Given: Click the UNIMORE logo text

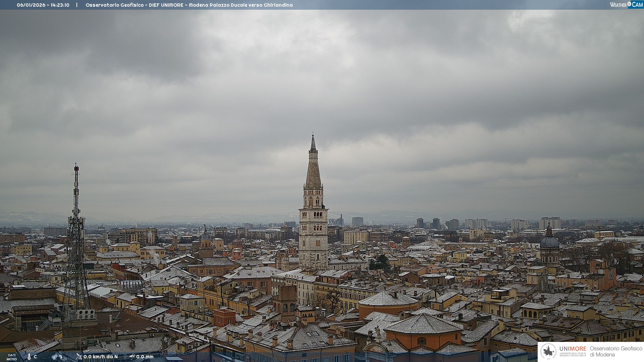Looking at the screenshot, I should pos(573,349).
